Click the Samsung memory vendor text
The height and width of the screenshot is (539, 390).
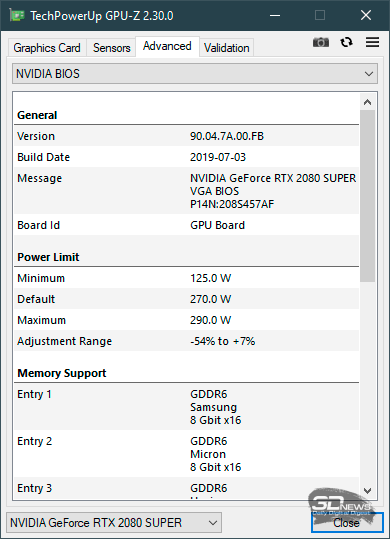213,407
